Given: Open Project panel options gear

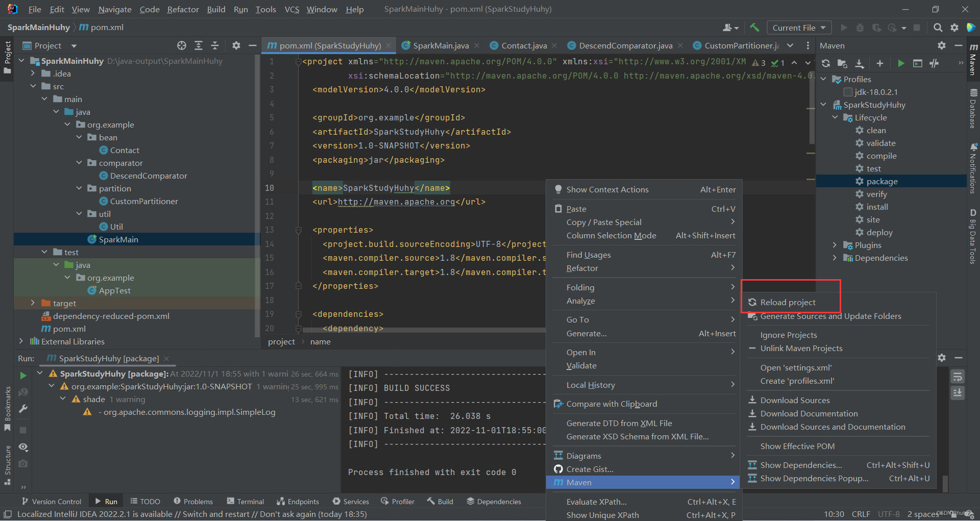Looking at the screenshot, I should coord(236,45).
